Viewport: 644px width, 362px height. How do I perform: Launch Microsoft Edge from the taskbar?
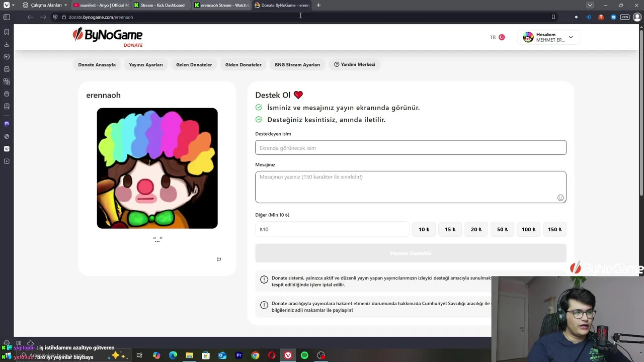[x=173, y=355]
